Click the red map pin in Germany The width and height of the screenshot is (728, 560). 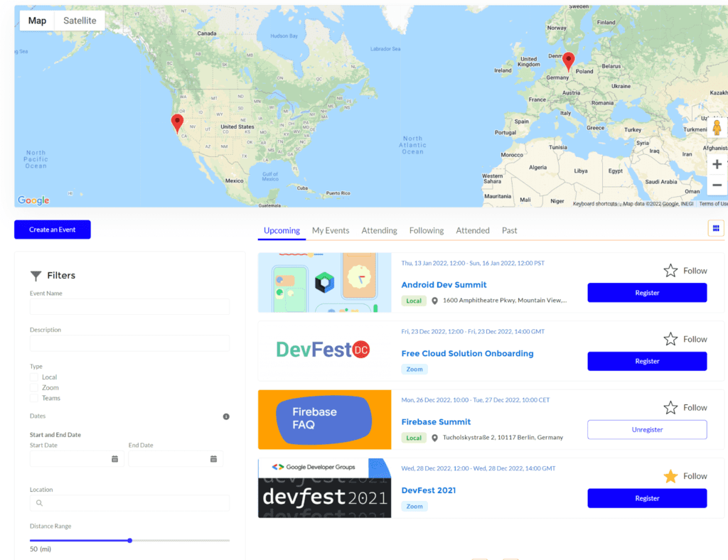coord(568,62)
